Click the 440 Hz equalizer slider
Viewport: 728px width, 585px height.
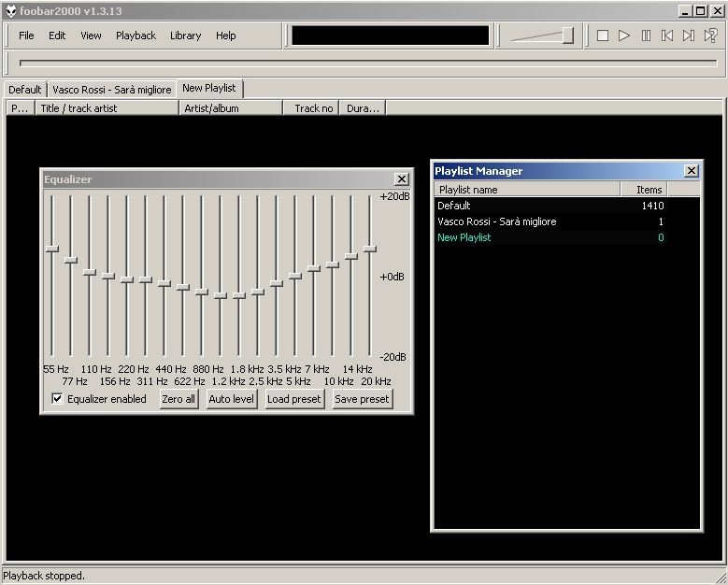click(x=164, y=283)
